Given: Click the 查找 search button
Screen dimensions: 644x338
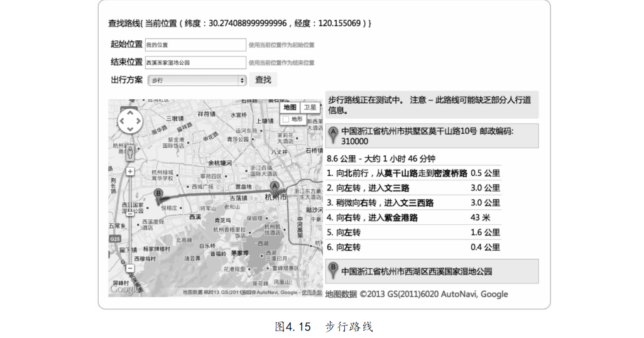Looking at the screenshot, I should tap(263, 80).
